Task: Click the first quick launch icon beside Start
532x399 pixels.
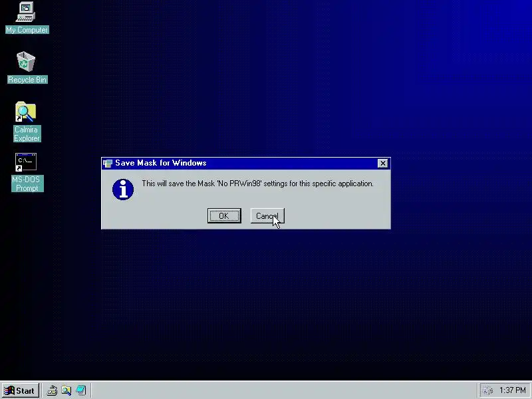Action: point(52,390)
